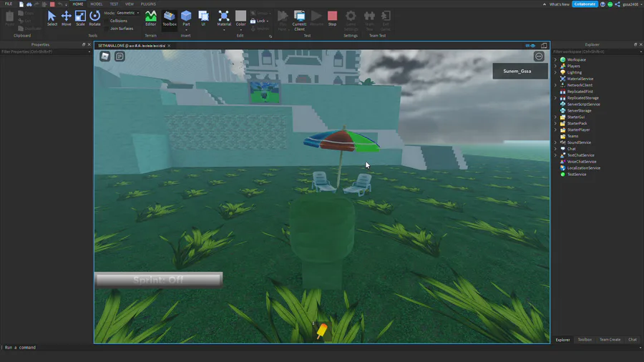The height and width of the screenshot is (362, 644).
Task: Click the device emulator icon above the viewport
Action: point(544,46)
